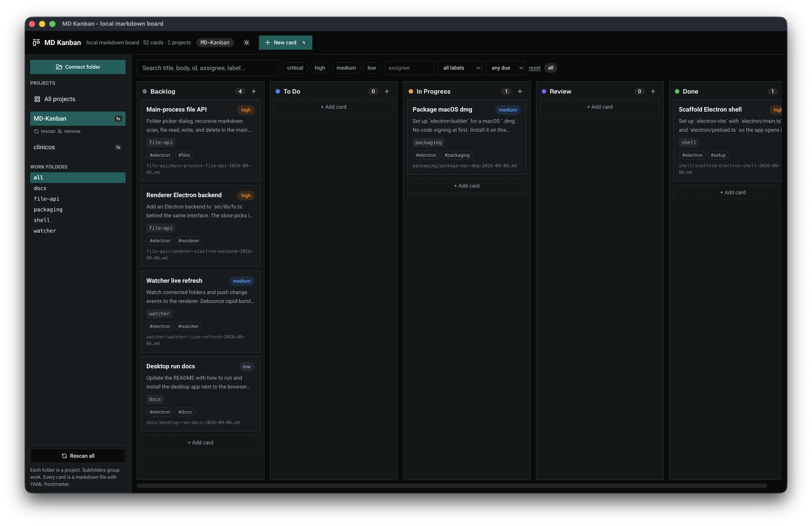Select the all work folder
Screen dimensions: 812x526
pyautogui.click(x=78, y=177)
